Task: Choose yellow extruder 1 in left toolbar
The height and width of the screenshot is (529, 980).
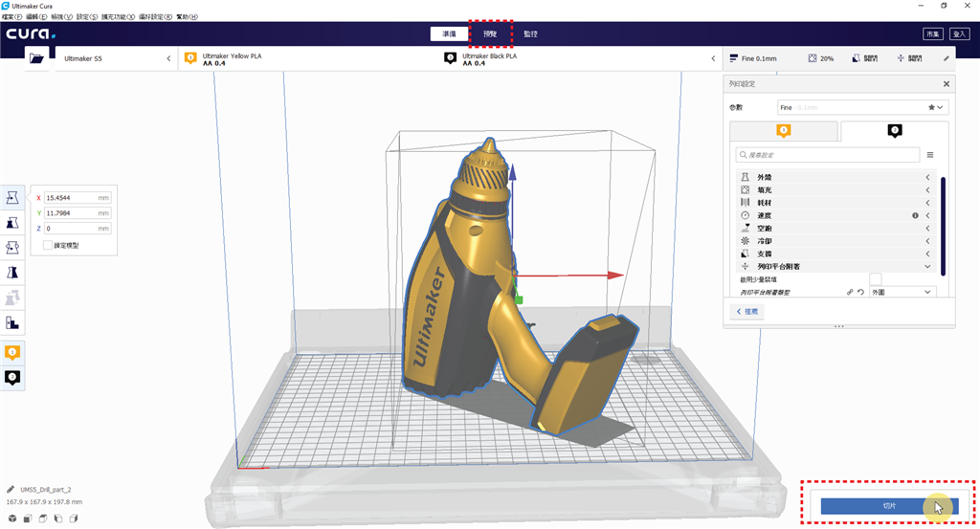Action: [x=13, y=353]
